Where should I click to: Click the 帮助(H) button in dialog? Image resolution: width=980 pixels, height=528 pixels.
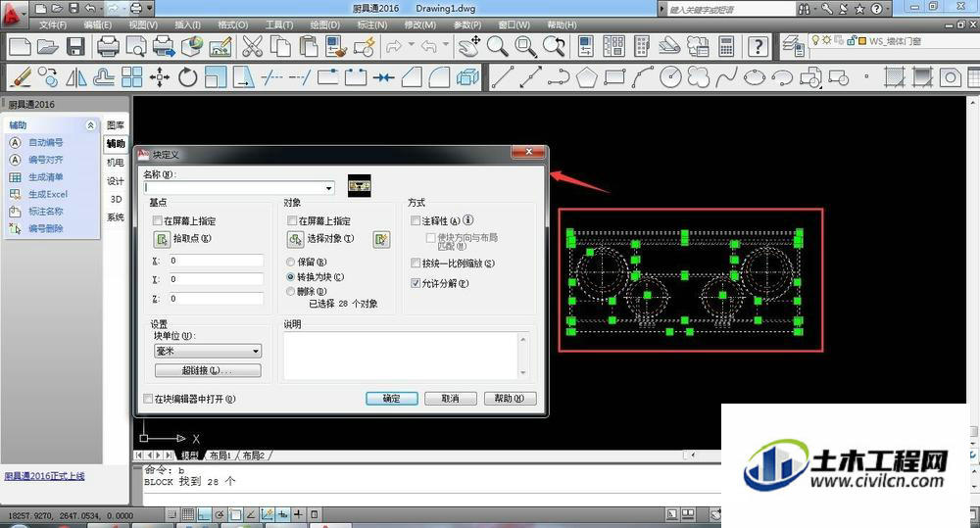pos(510,399)
